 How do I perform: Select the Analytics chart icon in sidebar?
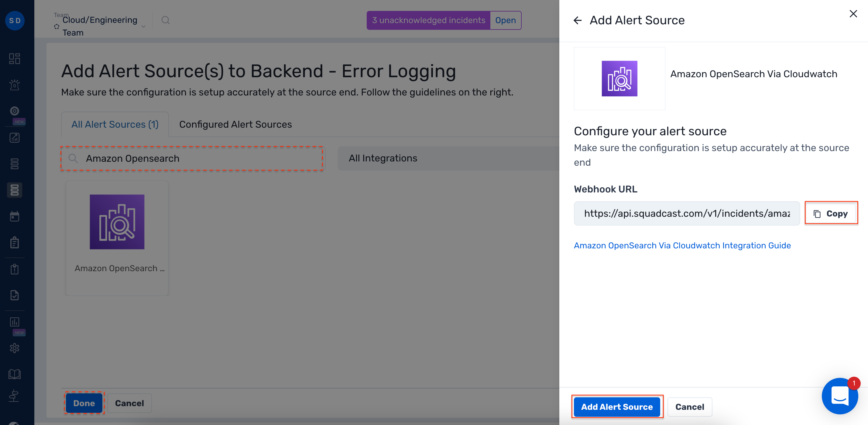(15, 137)
